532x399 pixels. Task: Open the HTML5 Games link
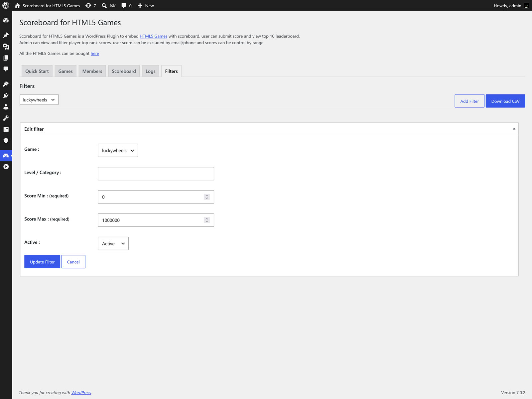tap(153, 36)
